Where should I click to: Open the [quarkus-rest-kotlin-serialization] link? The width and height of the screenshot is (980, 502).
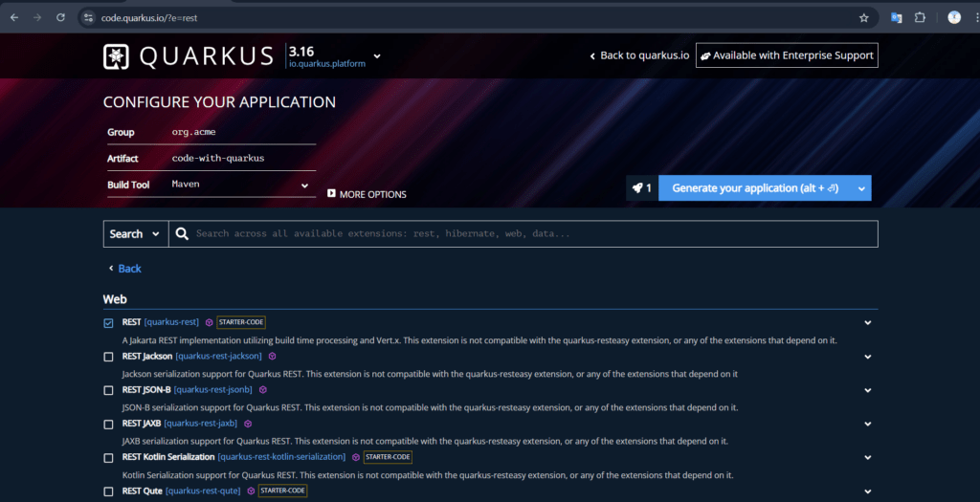coord(281,457)
